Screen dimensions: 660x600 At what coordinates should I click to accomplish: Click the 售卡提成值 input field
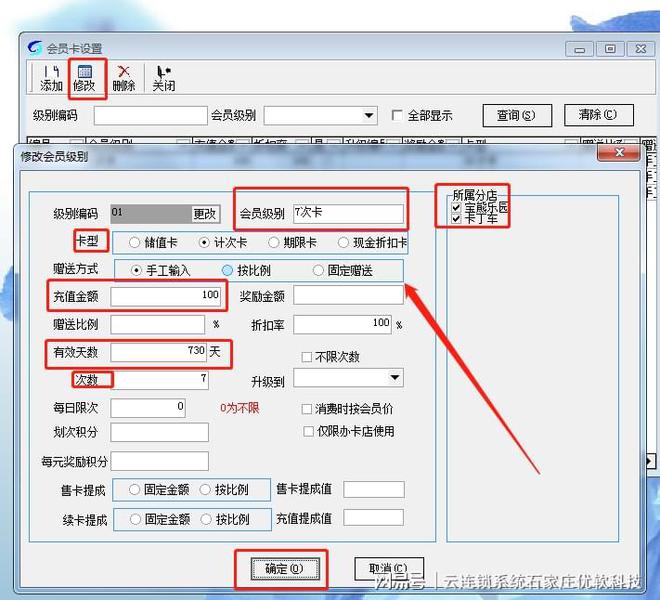pyautogui.click(x=374, y=490)
